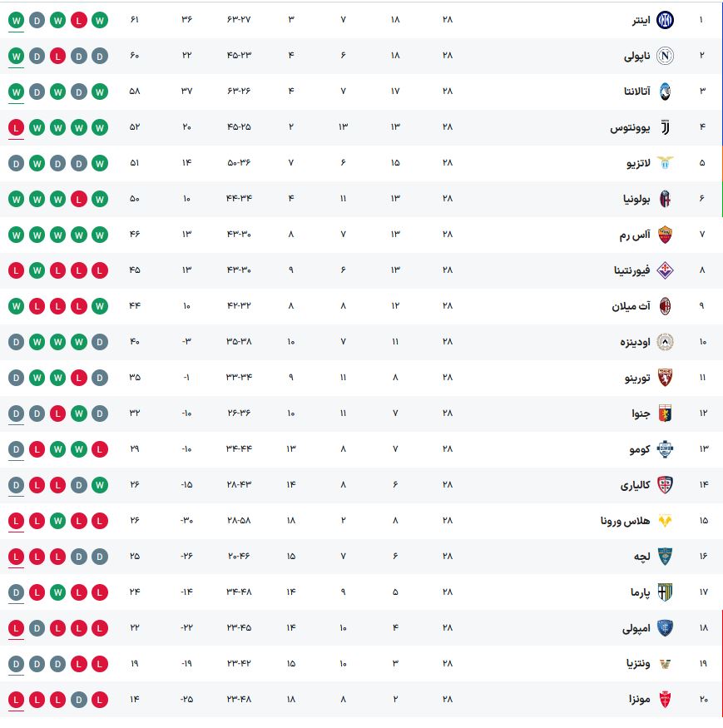The height and width of the screenshot is (728, 723).
Task: Click the Monza red crest
Action: [x=665, y=700]
